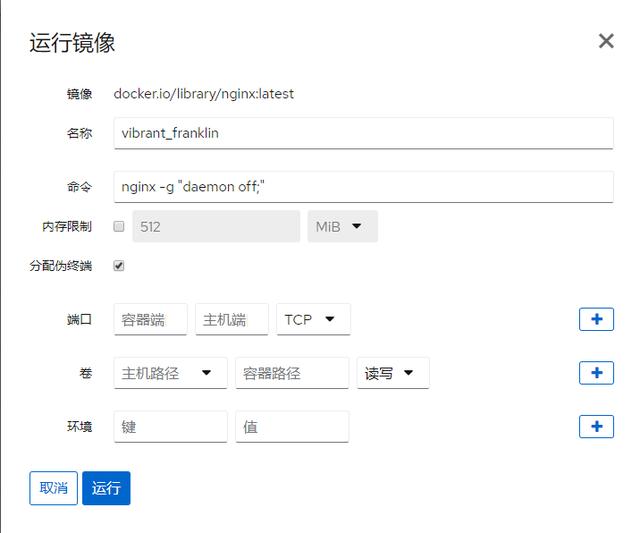
Task: Open the 读写 access mode dropdown
Action: coord(393,373)
